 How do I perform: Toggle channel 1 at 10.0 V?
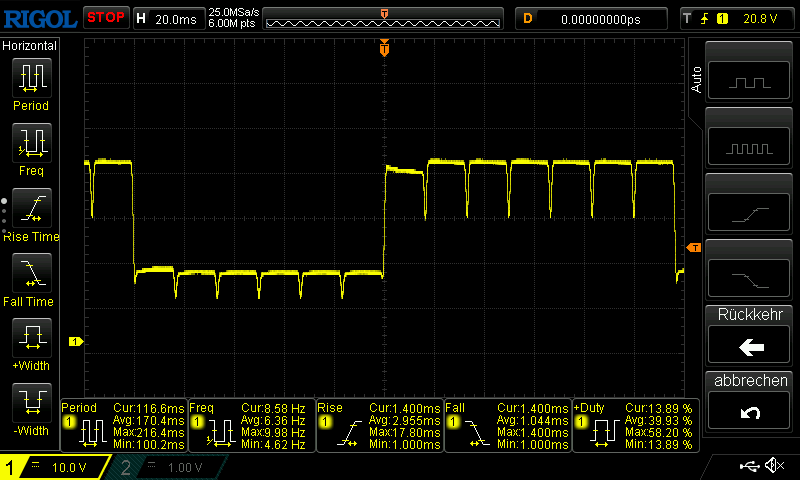tap(55, 467)
